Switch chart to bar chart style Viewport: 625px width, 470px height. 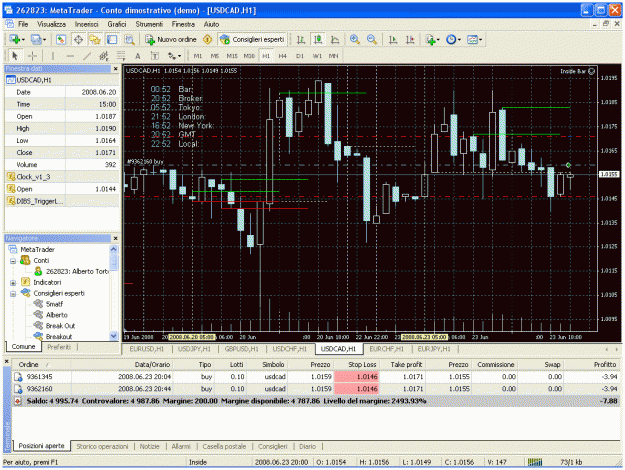pyautogui.click(x=301, y=39)
